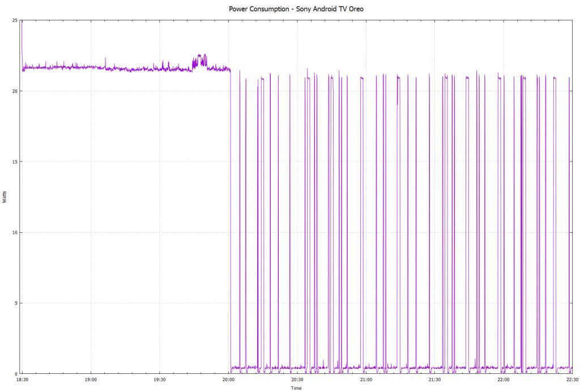Select the 19:00 x-axis tick label
Image resolution: width=580 pixels, height=392 pixels.
click(91, 380)
